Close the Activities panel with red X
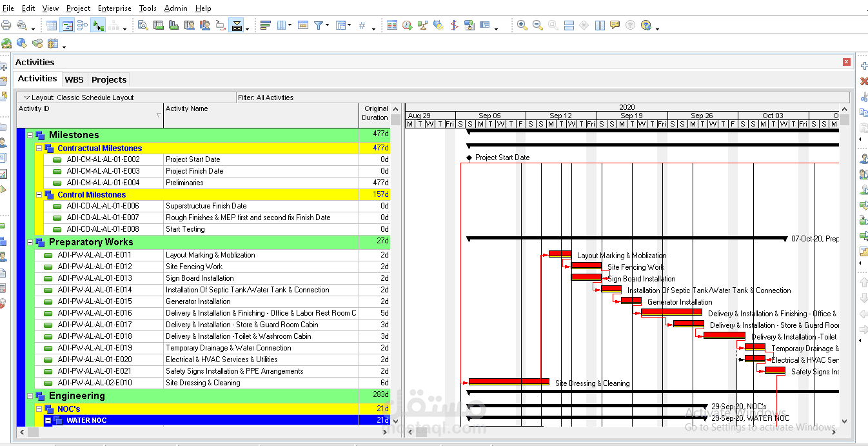This screenshot has width=868, height=446. coord(847,62)
